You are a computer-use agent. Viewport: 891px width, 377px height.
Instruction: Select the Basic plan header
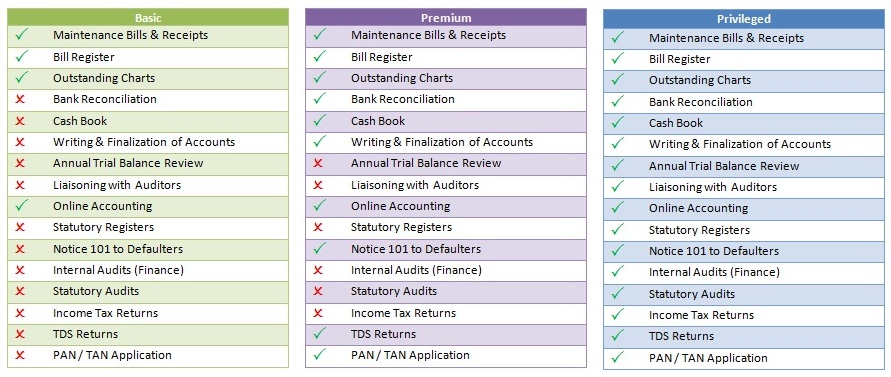pyautogui.click(x=148, y=18)
